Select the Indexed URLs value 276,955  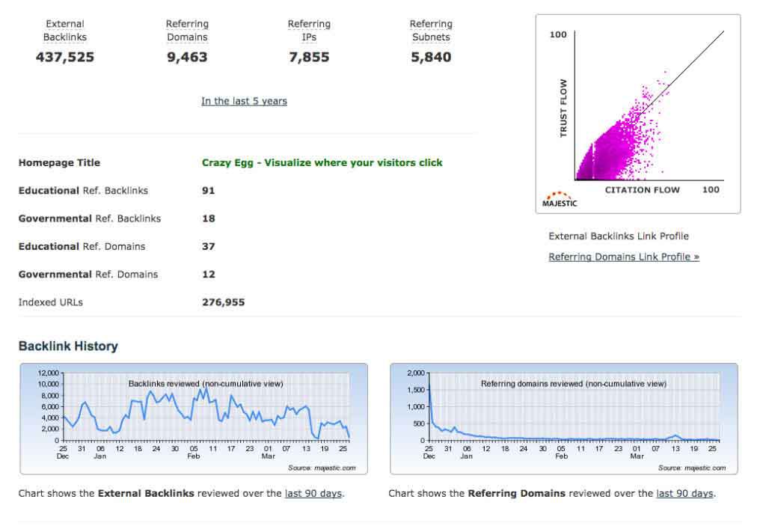click(x=223, y=302)
